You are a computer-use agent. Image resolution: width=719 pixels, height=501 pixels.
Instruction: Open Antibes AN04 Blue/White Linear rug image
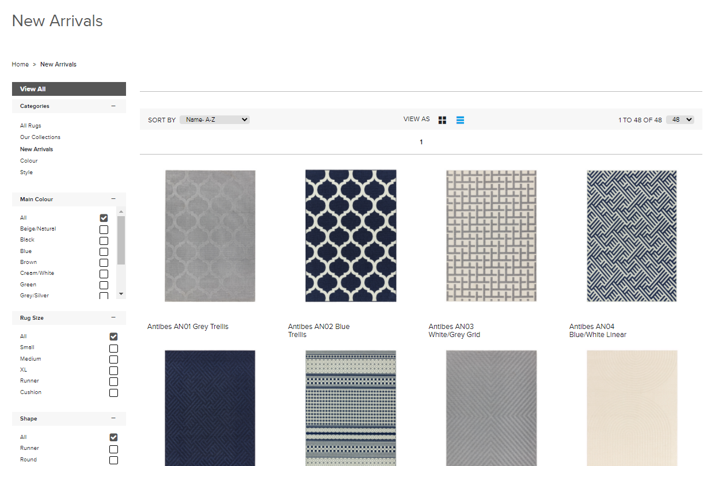click(632, 236)
